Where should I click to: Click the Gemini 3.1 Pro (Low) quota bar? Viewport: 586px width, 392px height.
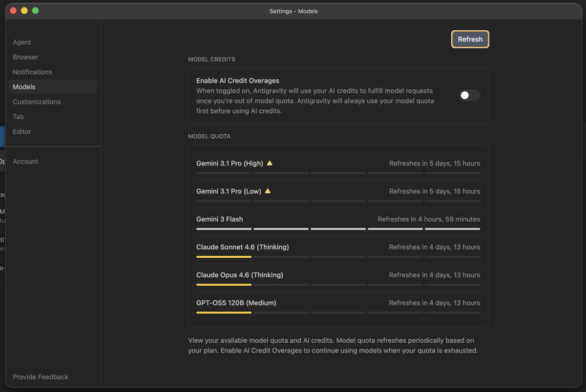point(338,201)
